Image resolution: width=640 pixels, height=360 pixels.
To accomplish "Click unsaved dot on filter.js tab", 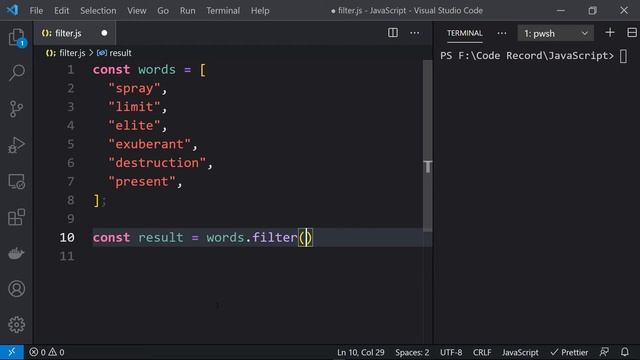I will [104, 33].
